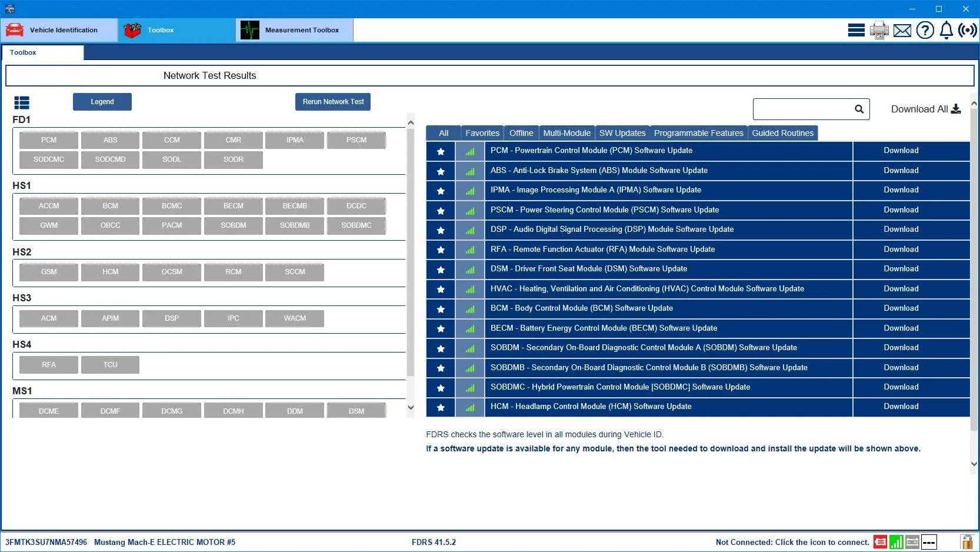Click right panel scrollbar down arrow
The image size is (980, 552).
coord(974,464)
